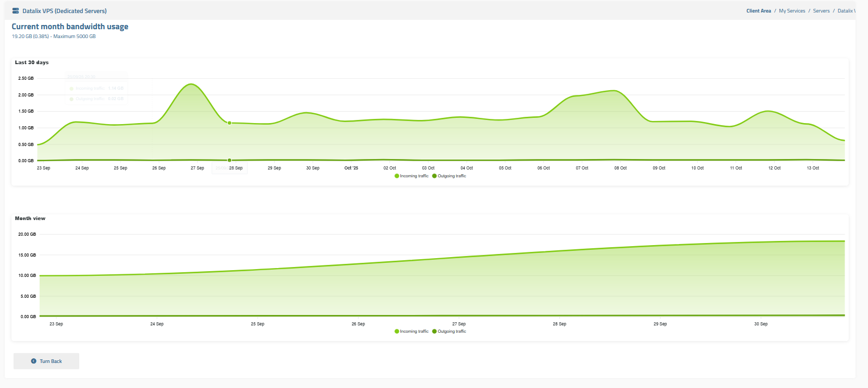
Task: Click the server icon beside Datalix VPS title
Action: point(16,11)
